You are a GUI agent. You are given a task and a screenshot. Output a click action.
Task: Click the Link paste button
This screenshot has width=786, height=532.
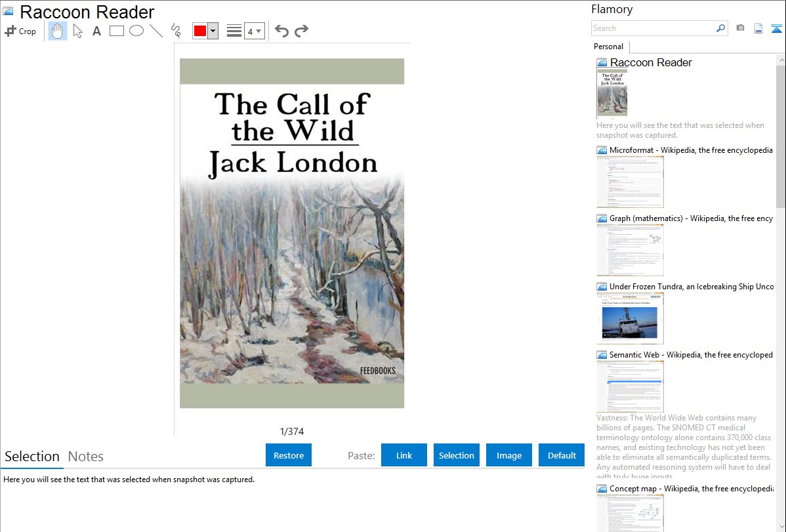tap(404, 455)
